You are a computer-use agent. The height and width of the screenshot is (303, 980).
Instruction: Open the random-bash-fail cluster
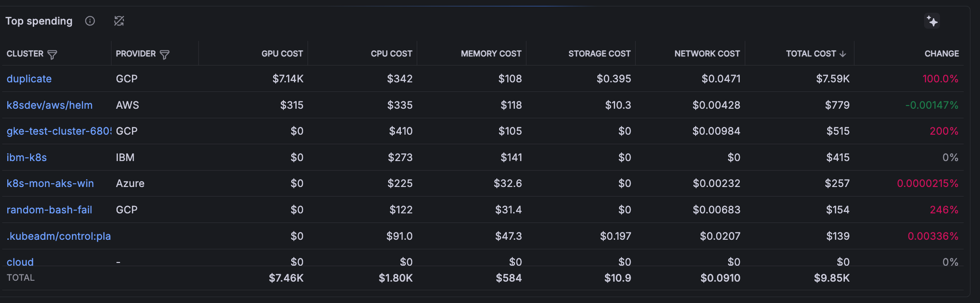point(49,210)
